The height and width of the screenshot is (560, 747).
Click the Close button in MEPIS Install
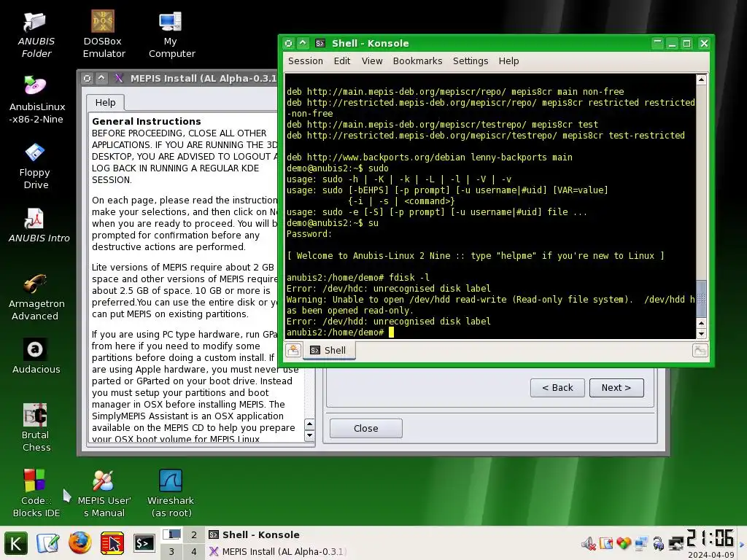[366, 428]
